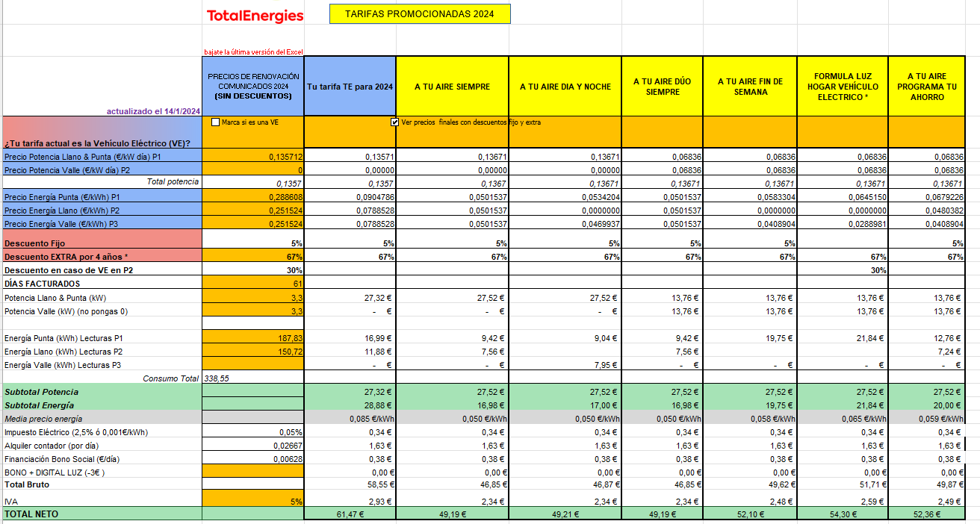
Task: Click the TotalEnergies logo
Action: pos(255,16)
